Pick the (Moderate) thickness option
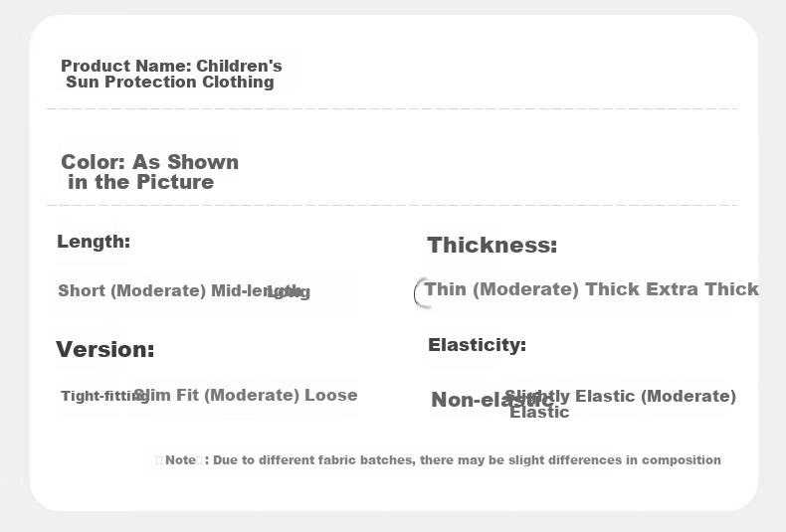The image size is (786, 532). tap(526, 289)
